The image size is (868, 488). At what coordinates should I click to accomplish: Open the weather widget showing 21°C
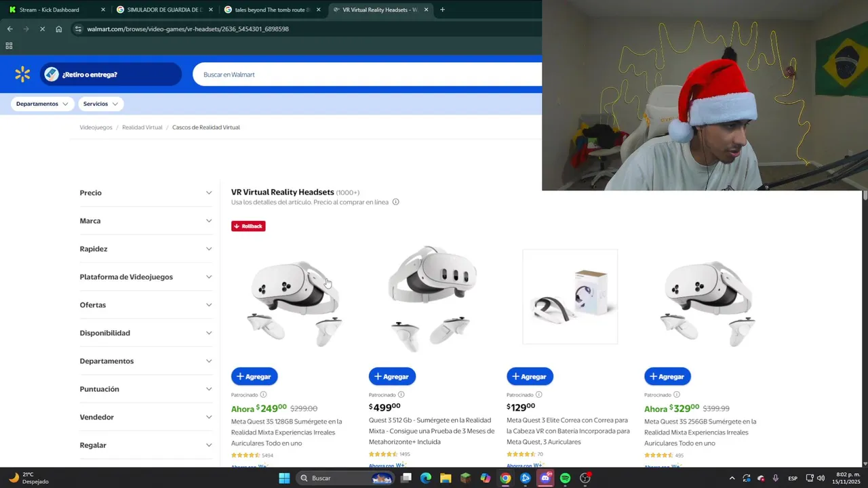[x=28, y=478]
